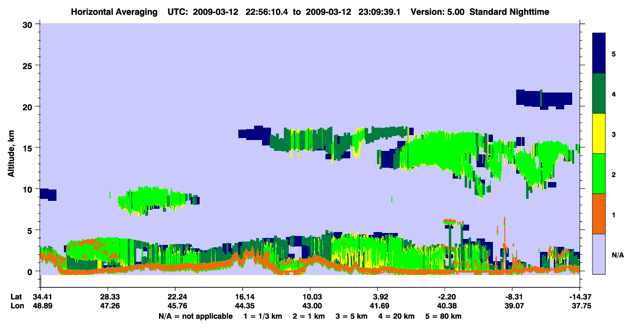Click the bright green level 2 color swatch
The height and width of the screenshot is (330, 644).
599,174
